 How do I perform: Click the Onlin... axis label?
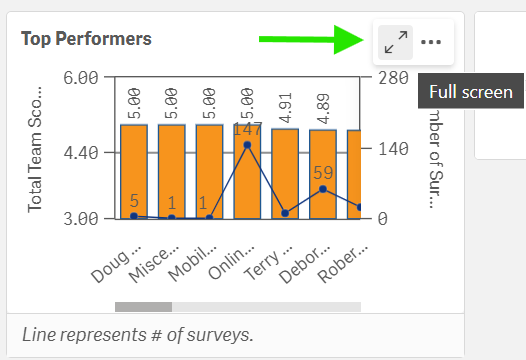(231, 263)
